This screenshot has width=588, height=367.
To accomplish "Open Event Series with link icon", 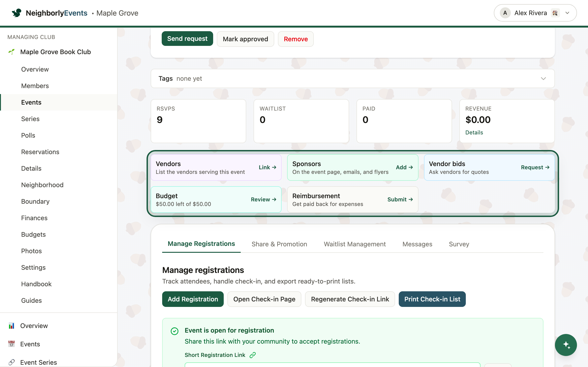I will (x=38, y=362).
